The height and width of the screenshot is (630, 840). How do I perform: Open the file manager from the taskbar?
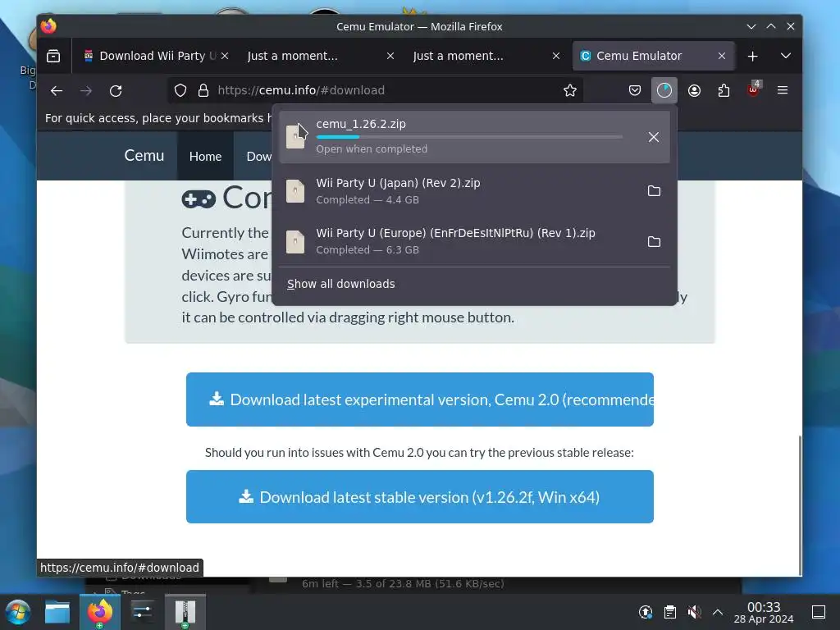[x=57, y=612]
